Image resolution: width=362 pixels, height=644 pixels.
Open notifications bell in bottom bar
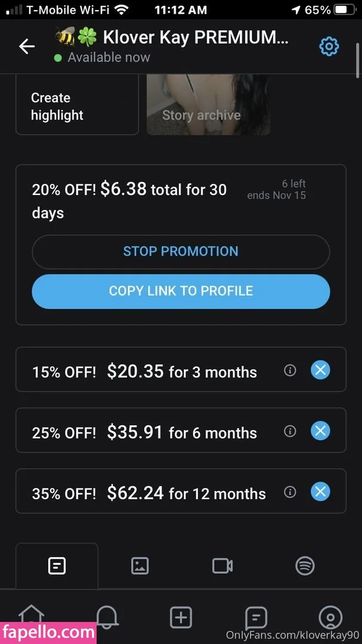click(x=107, y=617)
